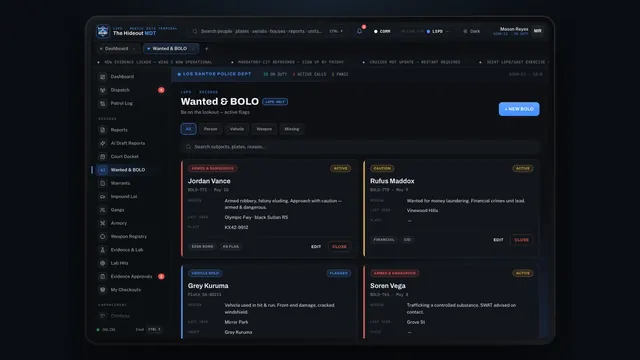Image resolution: width=640 pixels, height=360 pixels.
Task: Click magnifier icon in subjects search field
Action: (x=188, y=147)
